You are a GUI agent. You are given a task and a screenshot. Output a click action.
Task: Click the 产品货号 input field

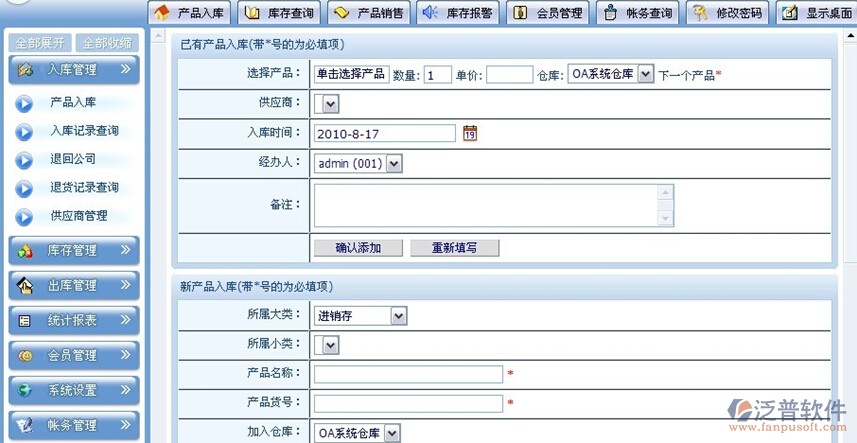point(408,404)
